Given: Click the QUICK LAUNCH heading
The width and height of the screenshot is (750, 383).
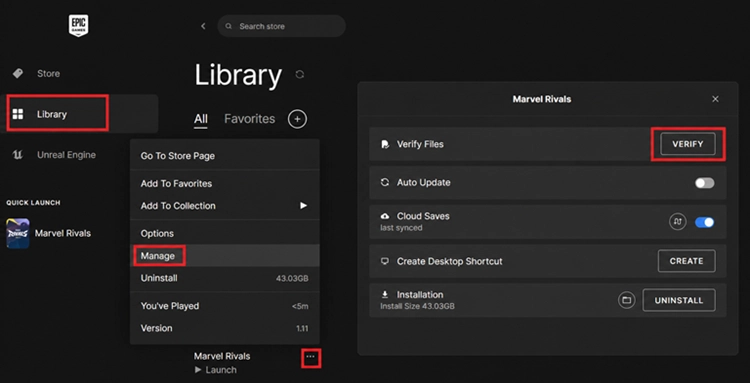Looking at the screenshot, I should pos(33,203).
